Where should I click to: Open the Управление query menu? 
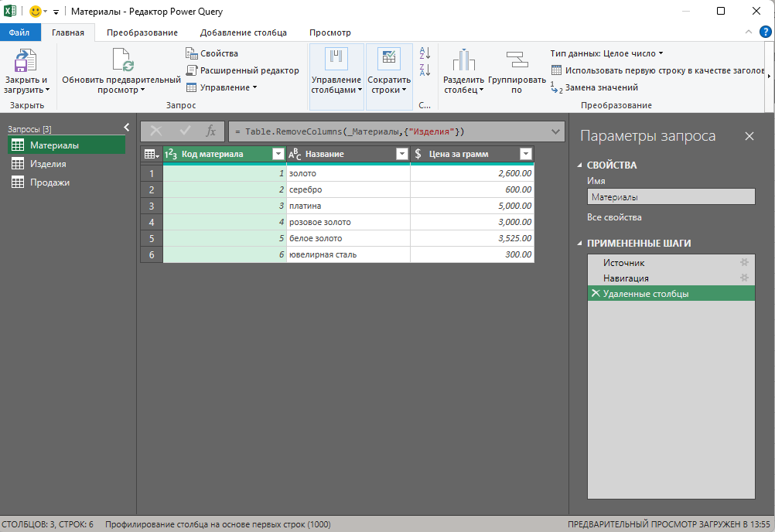[x=222, y=87]
